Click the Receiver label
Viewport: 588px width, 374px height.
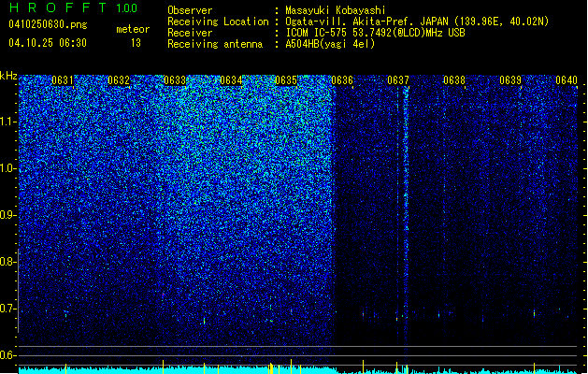click(x=190, y=33)
